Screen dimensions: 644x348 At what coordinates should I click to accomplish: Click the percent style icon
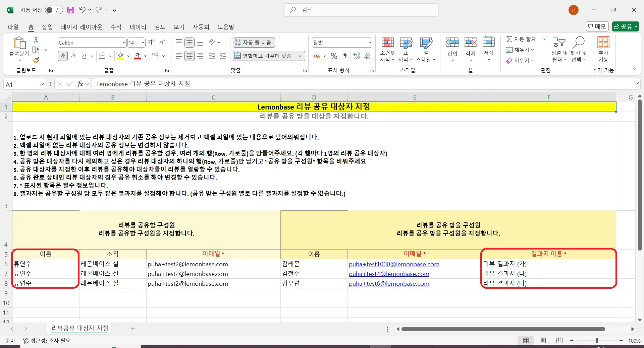(334, 56)
